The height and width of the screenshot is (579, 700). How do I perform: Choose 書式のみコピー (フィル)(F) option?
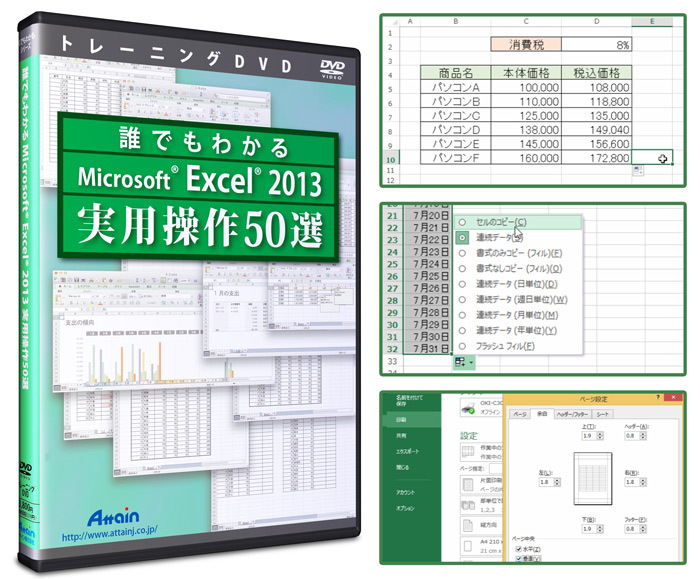point(519,253)
